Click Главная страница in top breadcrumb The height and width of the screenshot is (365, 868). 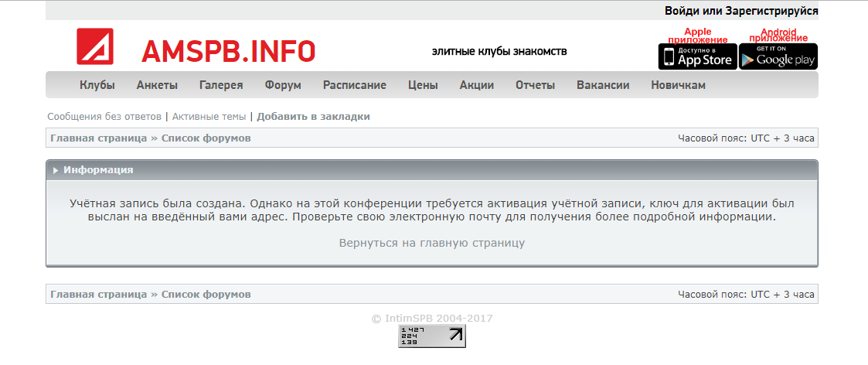(98, 138)
